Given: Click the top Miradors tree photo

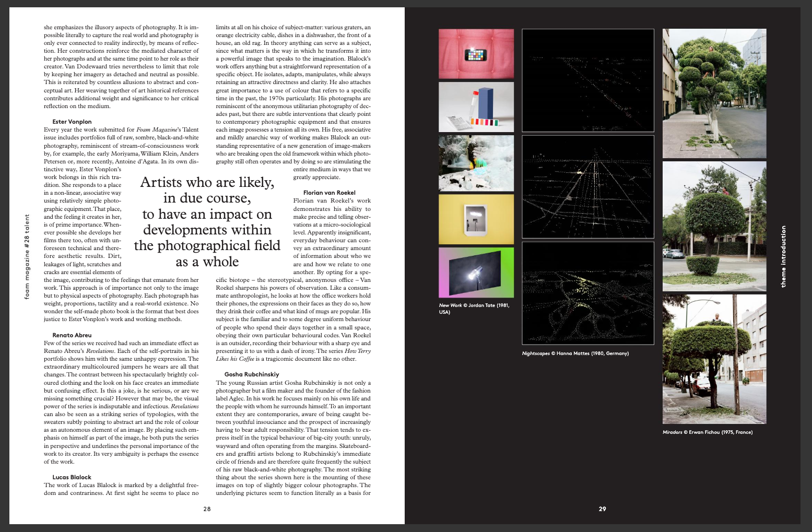Looking at the screenshot, I should tap(714, 93).
